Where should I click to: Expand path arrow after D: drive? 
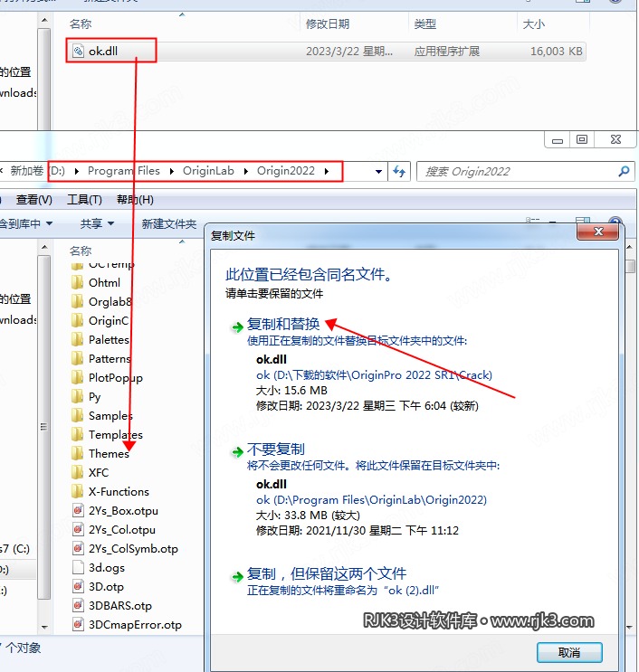pyautogui.click(x=77, y=171)
